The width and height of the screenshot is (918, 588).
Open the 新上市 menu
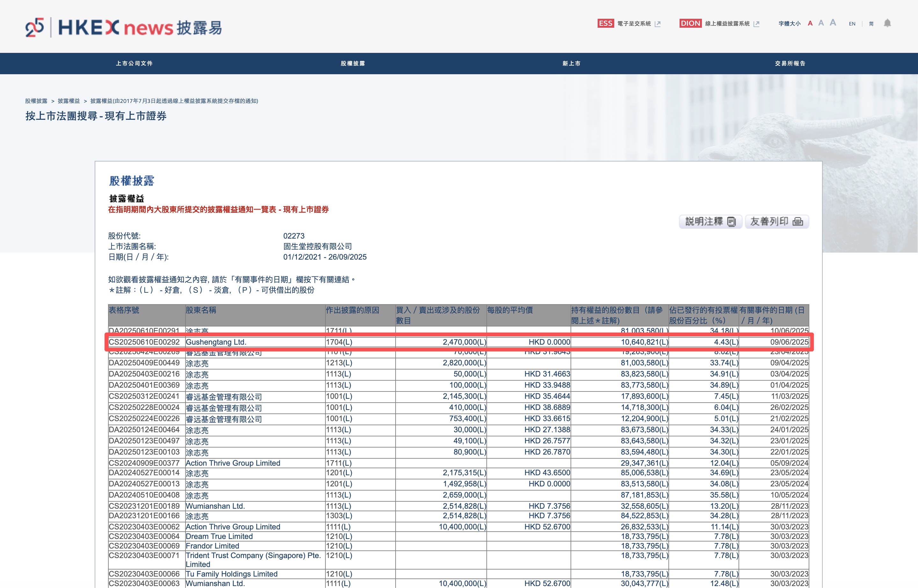[x=571, y=63]
